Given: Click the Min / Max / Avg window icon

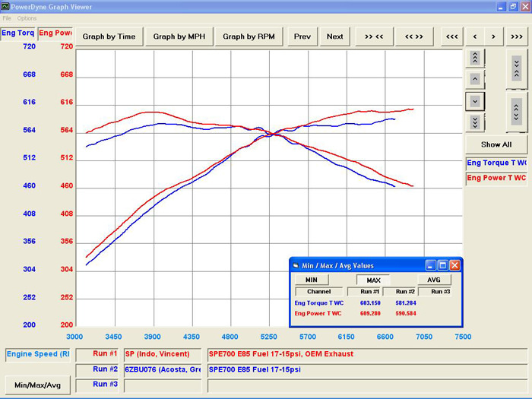Looking at the screenshot, I should pos(296,266).
